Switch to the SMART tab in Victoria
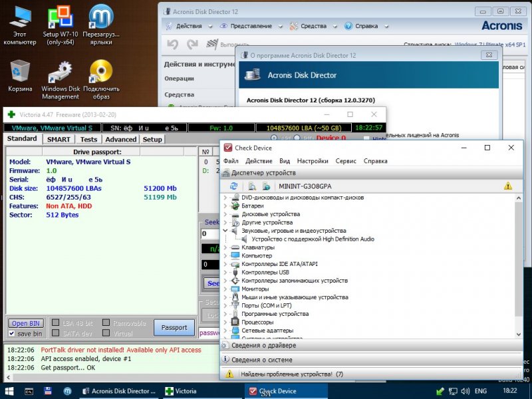532x399 pixels. [59, 139]
